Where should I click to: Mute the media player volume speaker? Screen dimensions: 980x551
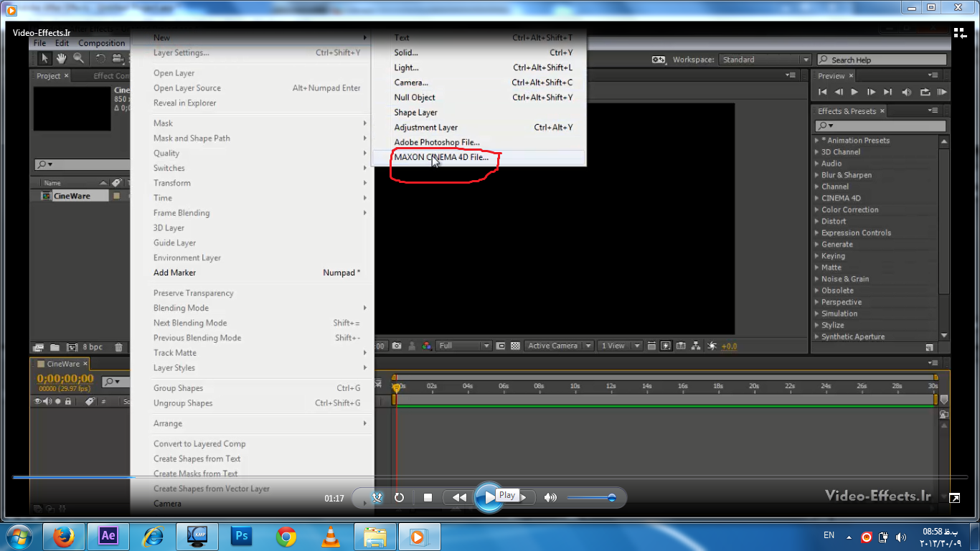coord(550,497)
